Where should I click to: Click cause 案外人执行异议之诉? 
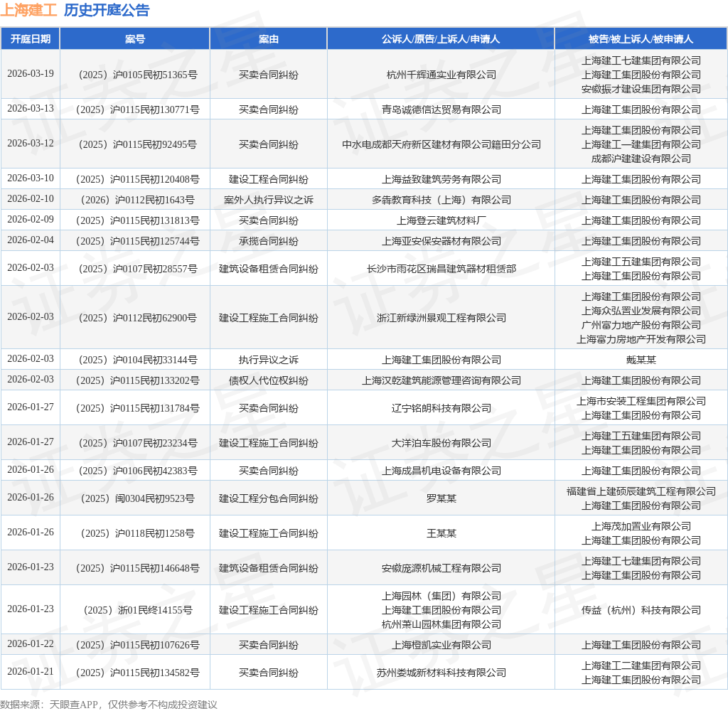click(x=268, y=200)
